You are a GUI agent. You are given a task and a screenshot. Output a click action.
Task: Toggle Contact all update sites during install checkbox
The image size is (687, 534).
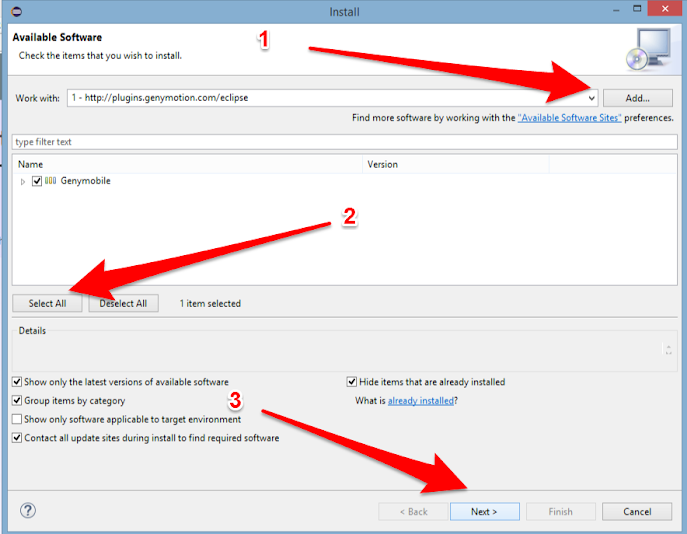(x=17, y=438)
